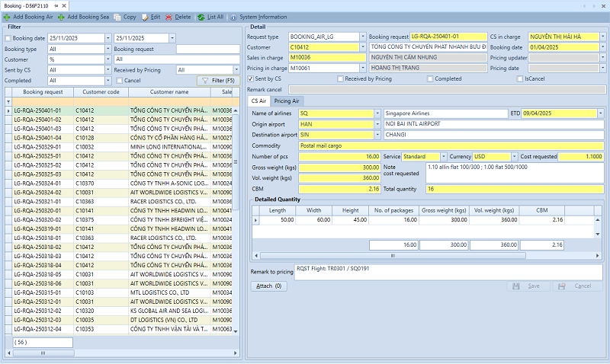Click the Remark to pricing text field
This screenshot has height=364, width=610.
click(x=448, y=272)
